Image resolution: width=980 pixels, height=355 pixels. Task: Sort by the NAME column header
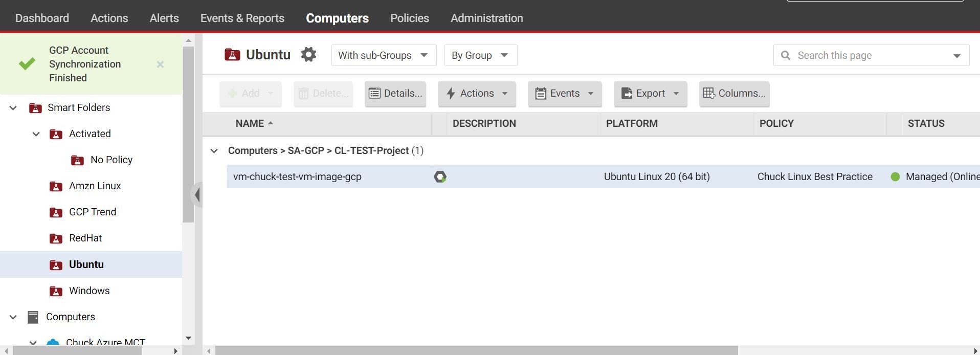tap(250, 123)
